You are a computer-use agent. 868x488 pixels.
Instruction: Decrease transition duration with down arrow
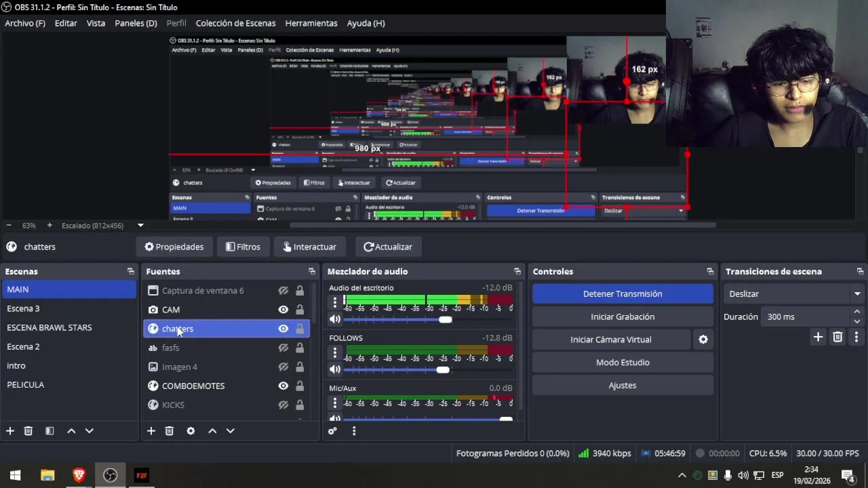tap(857, 321)
